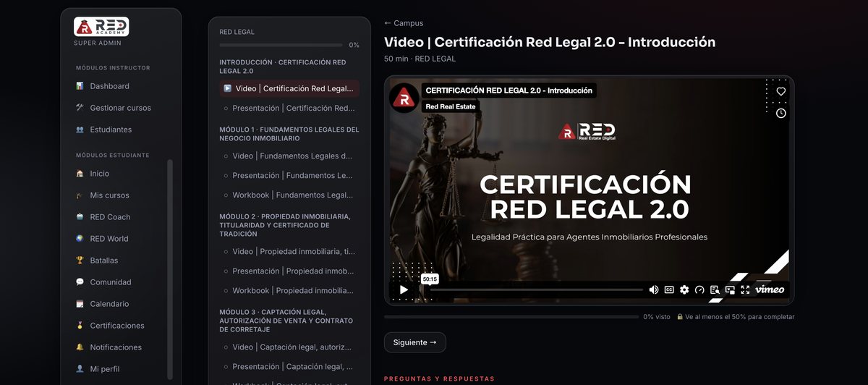The height and width of the screenshot is (385, 868).
Task: Click the RED Coach robot icon
Action: tap(80, 217)
